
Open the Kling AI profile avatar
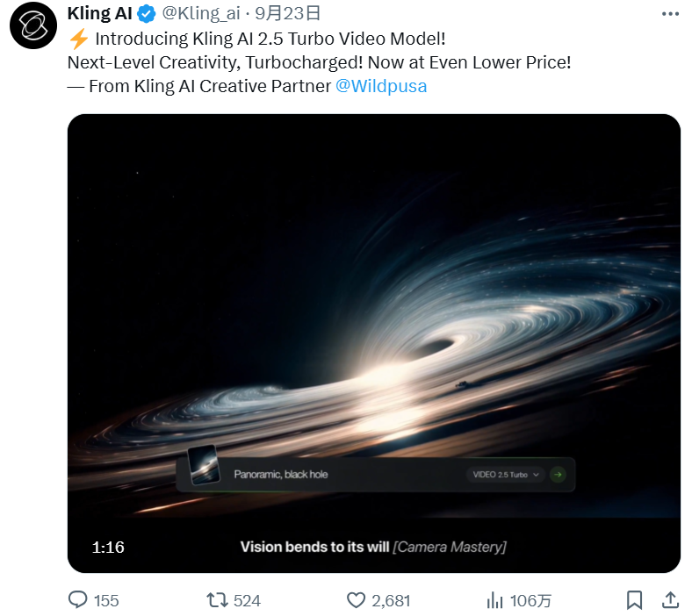click(x=33, y=25)
